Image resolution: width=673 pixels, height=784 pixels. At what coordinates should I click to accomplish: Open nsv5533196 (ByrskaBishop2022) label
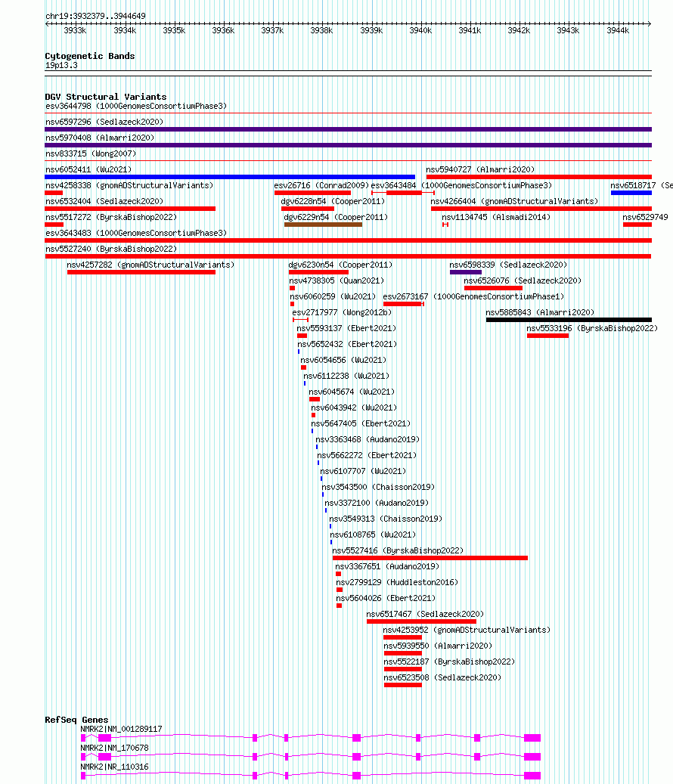tap(592, 329)
